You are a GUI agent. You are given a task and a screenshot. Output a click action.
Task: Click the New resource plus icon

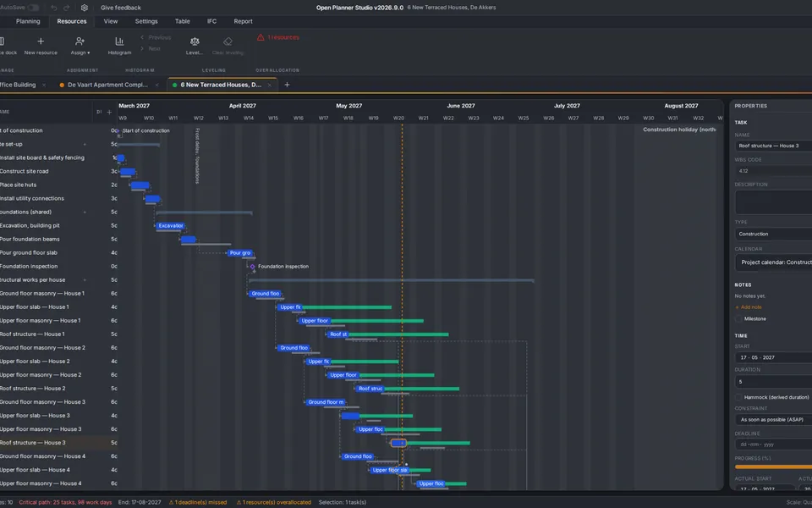[x=41, y=41]
